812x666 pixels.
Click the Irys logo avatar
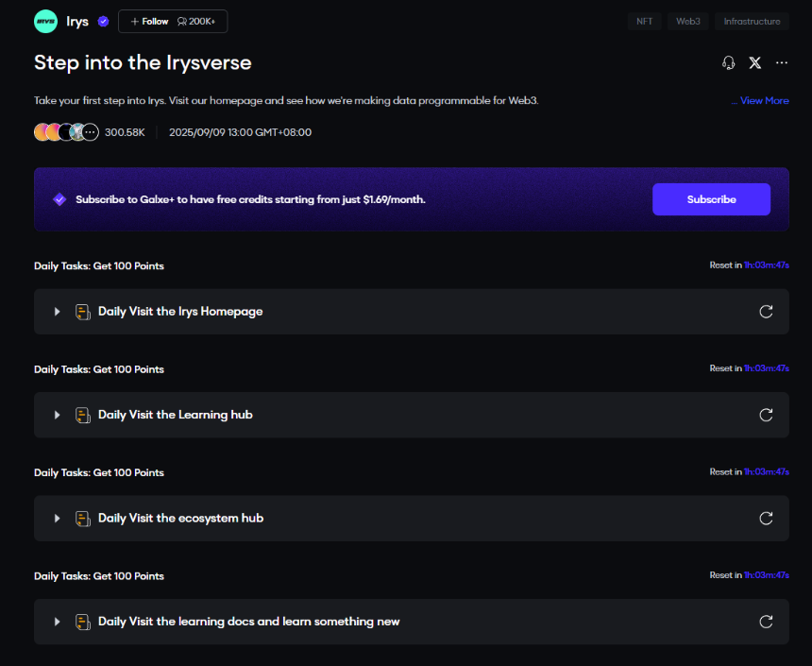[45, 21]
